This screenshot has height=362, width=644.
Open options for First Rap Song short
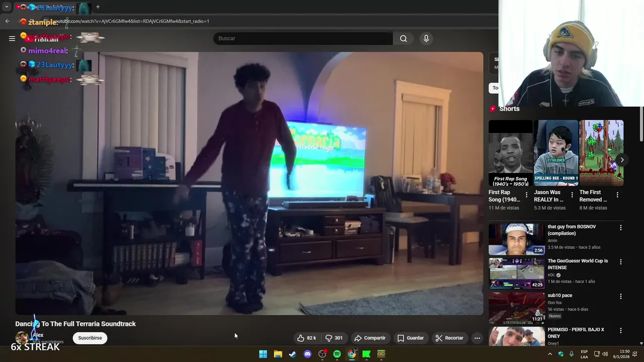tap(526, 195)
